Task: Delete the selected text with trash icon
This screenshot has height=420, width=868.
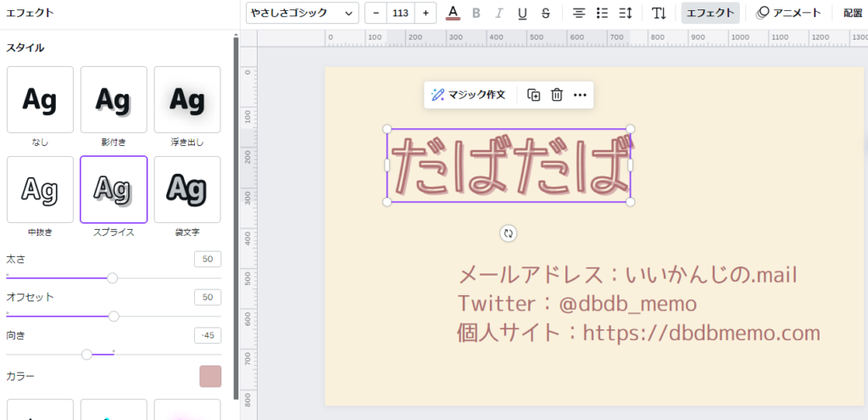Action: click(557, 95)
